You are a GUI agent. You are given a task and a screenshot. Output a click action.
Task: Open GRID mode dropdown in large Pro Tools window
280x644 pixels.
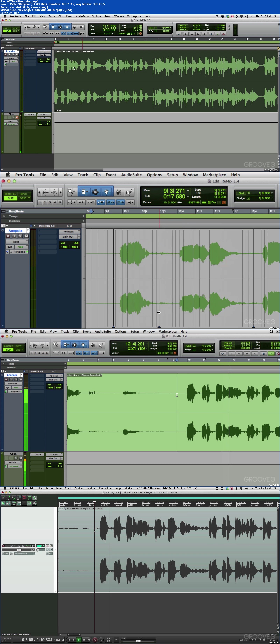(24, 198)
